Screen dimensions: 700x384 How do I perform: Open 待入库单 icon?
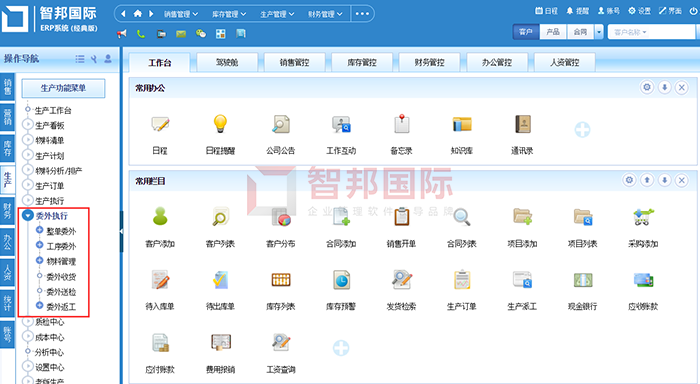pyautogui.click(x=160, y=280)
